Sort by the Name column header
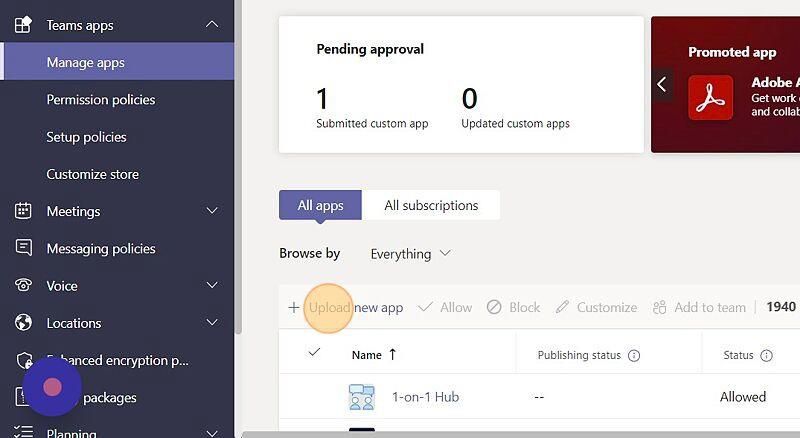 pos(367,355)
